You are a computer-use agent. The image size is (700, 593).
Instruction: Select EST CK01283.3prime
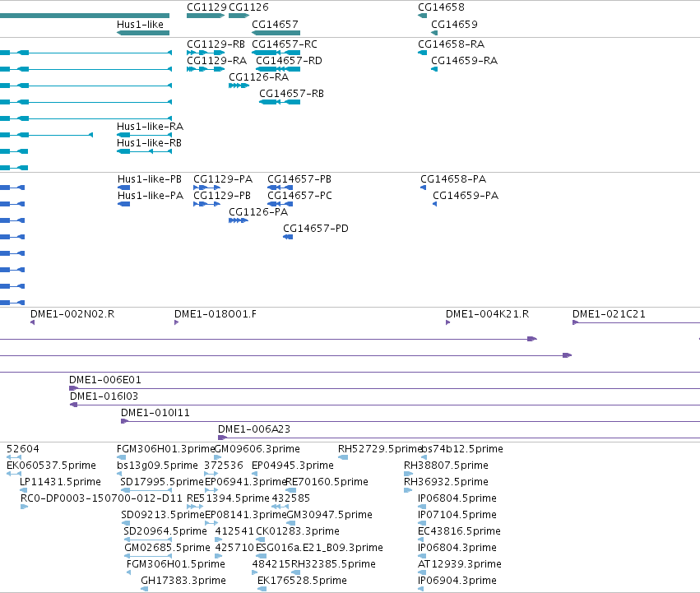[x=297, y=531]
